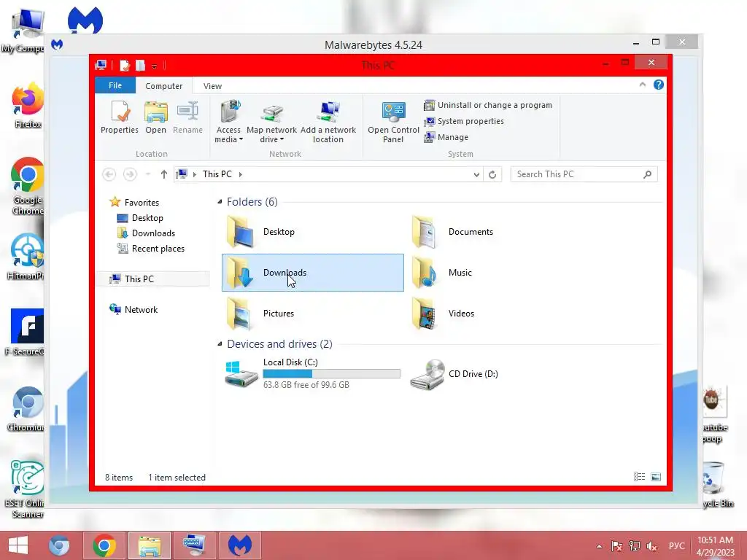Screen dimensions: 747x560
Task: Click the Up one level arrow
Action: point(164,174)
